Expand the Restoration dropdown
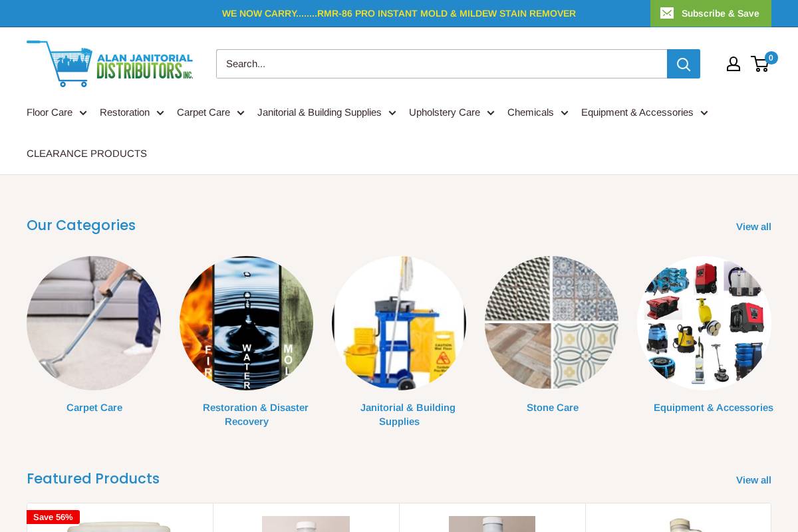 tap(132, 112)
